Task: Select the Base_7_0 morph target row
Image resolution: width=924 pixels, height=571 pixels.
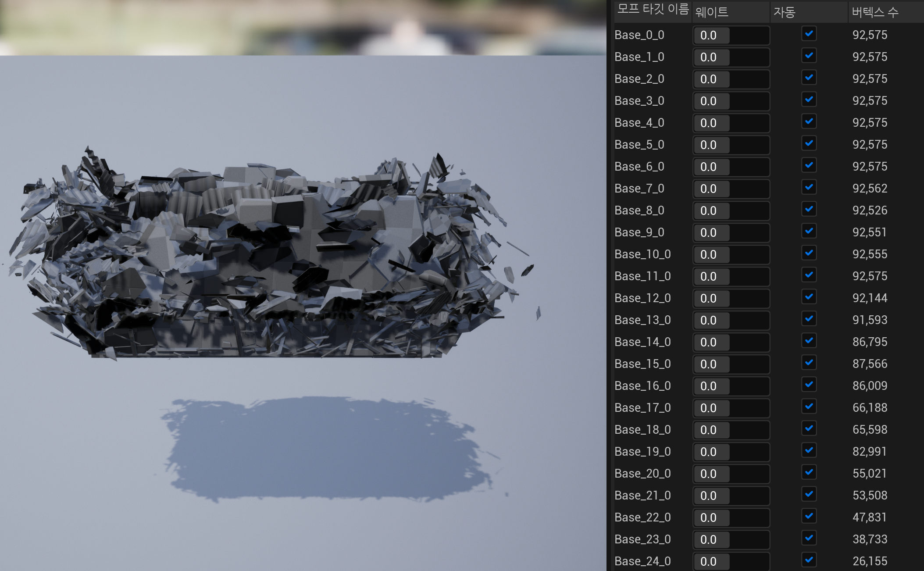Action: [x=768, y=189]
